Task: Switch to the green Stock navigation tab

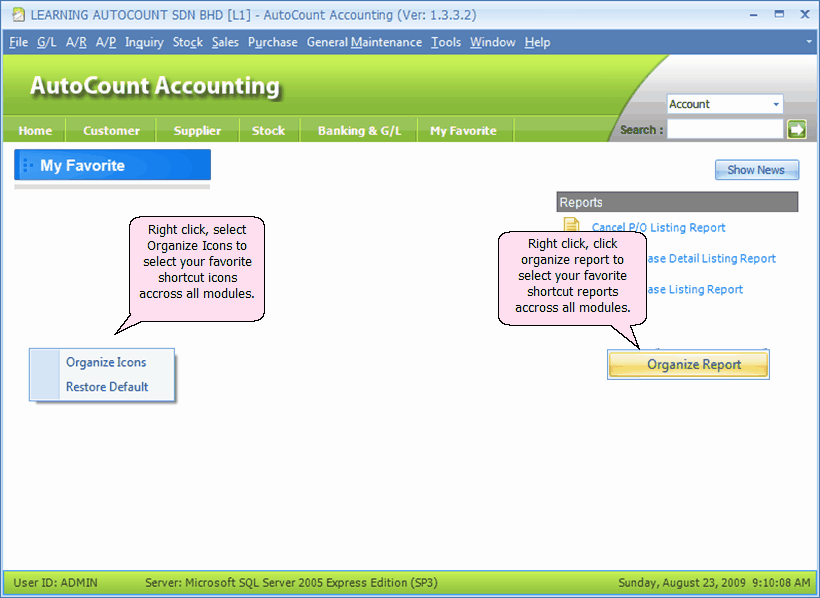Action: click(x=268, y=131)
